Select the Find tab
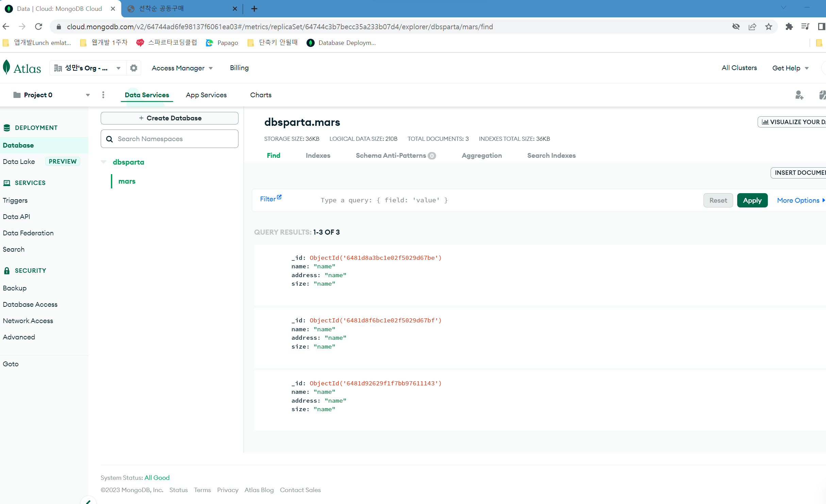The width and height of the screenshot is (826, 504). tap(274, 155)
